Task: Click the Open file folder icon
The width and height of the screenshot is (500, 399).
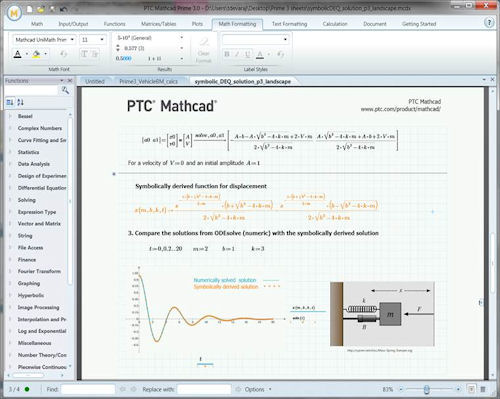Action: click(40, 9)
